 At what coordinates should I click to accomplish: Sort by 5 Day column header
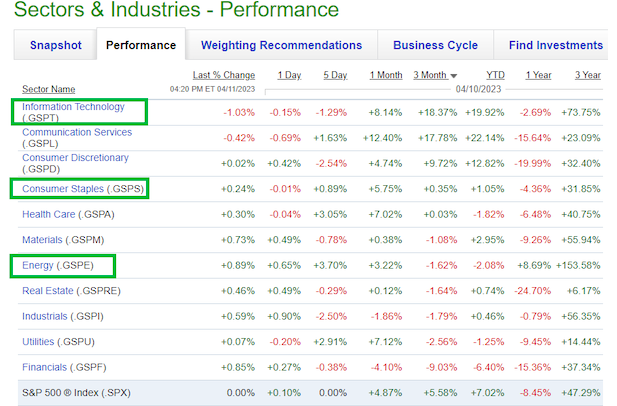point(335,75)
